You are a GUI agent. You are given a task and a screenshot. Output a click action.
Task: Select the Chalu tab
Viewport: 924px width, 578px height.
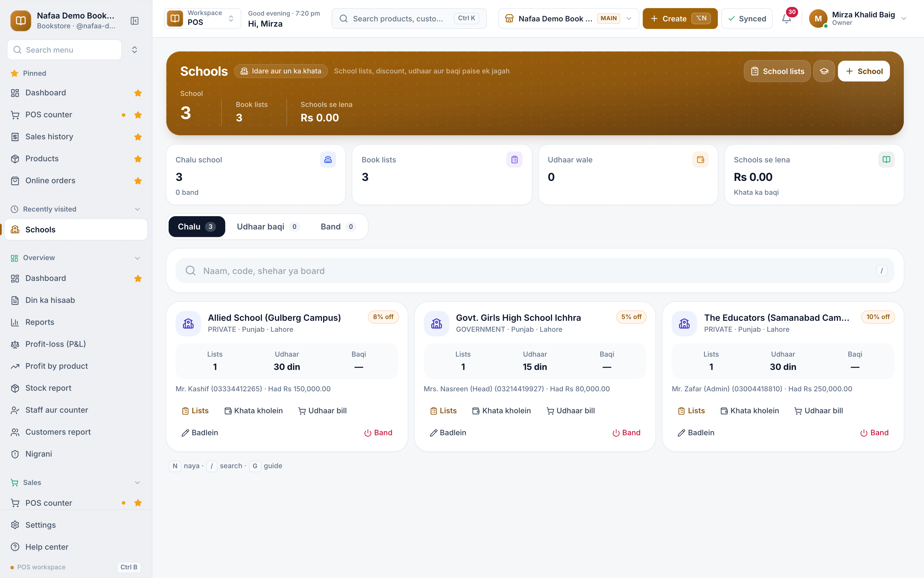197,227
